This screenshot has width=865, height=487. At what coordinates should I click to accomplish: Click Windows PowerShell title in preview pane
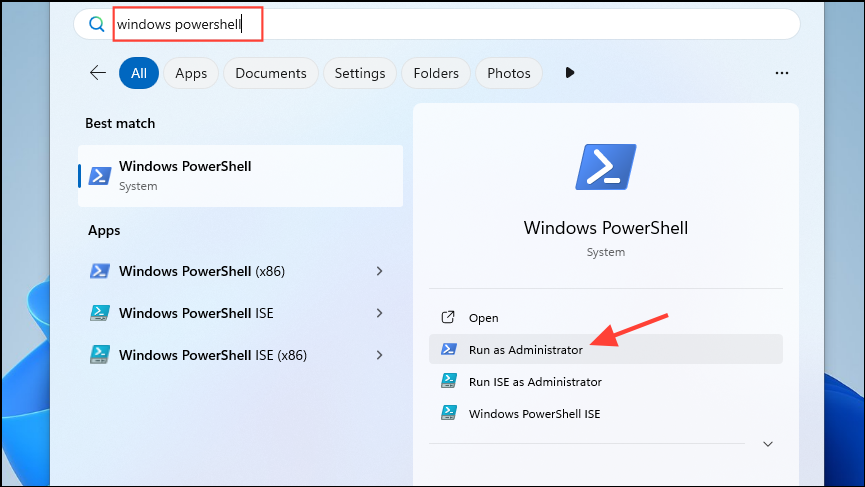point(606,228)
